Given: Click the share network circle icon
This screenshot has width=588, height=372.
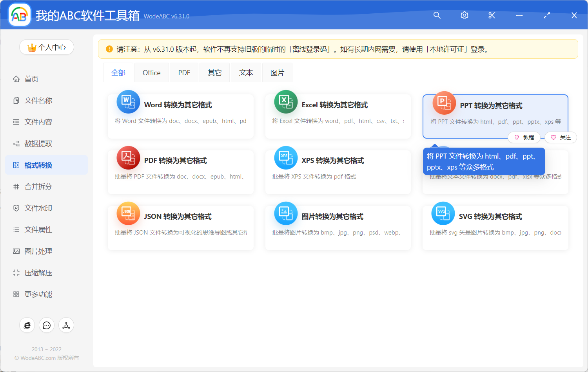Looking at the screenshot, I should (x=66, y=325).
